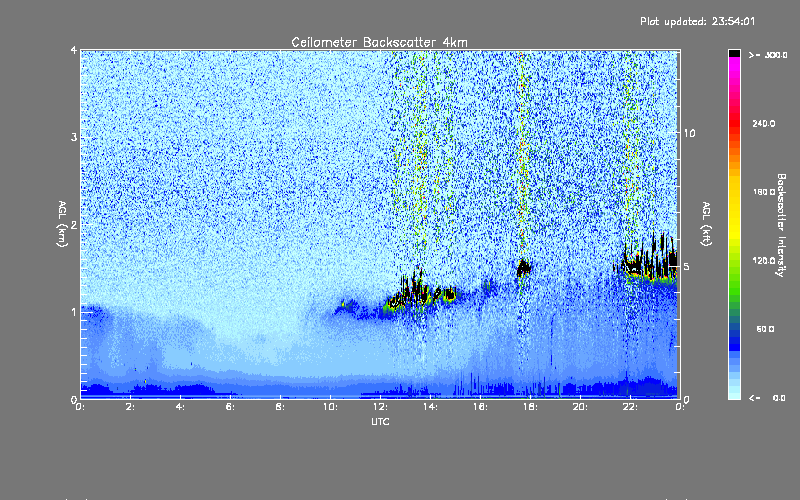Click the '120.0' colorbar label
Image resolution: width=800 pixels, height=500 pixels.
[x=764, y=260]
